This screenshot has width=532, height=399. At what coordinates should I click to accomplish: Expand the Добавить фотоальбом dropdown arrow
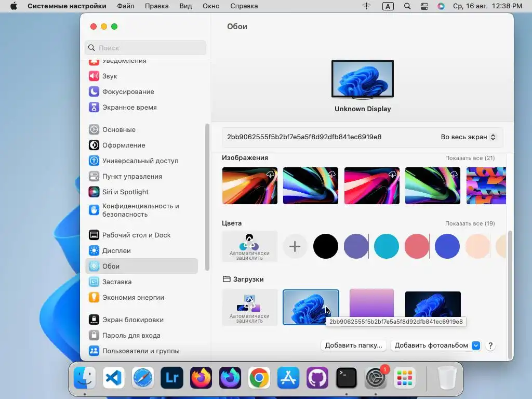click(x=476, y=345)
